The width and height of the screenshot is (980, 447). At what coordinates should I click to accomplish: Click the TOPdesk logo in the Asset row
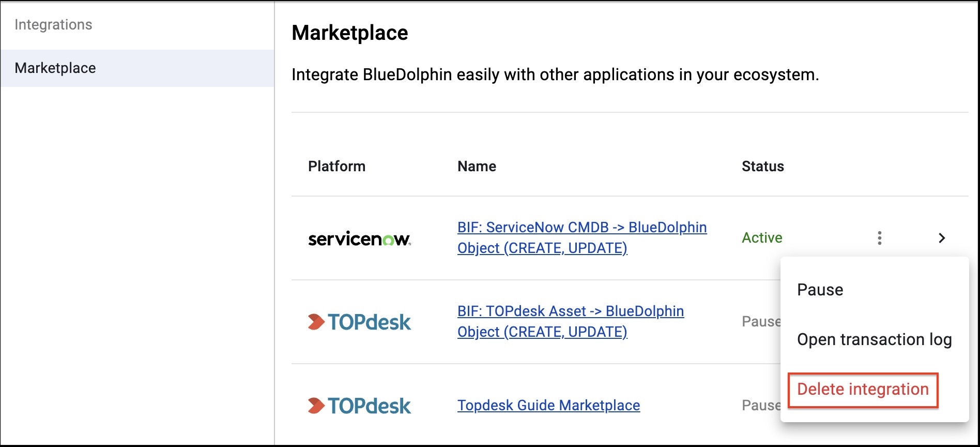[x=359, y=322]
